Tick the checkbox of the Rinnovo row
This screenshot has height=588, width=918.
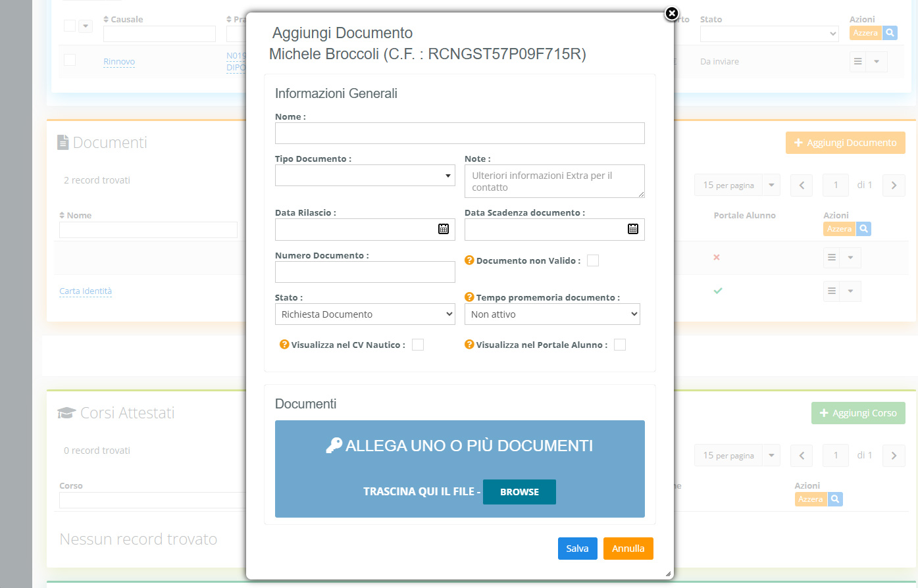point(70,61)
